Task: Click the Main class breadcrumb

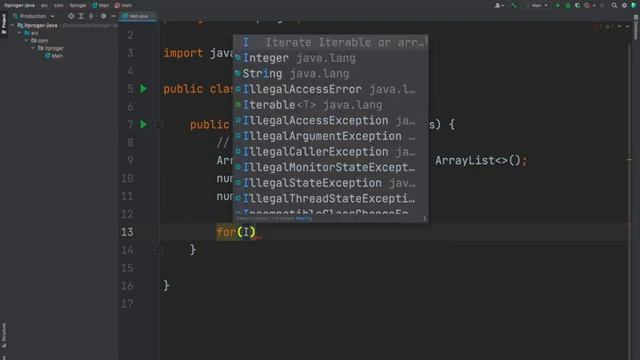Action: (100, 5)
